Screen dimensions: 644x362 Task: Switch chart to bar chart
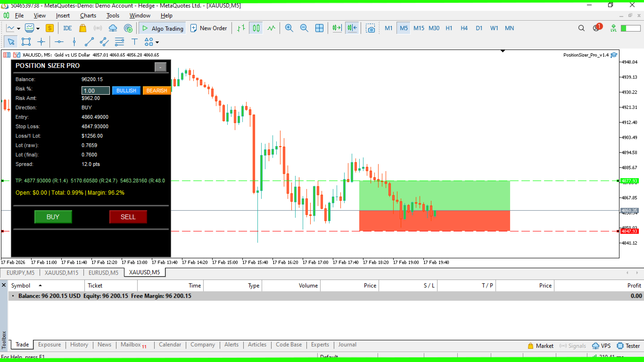coord(241,28)
